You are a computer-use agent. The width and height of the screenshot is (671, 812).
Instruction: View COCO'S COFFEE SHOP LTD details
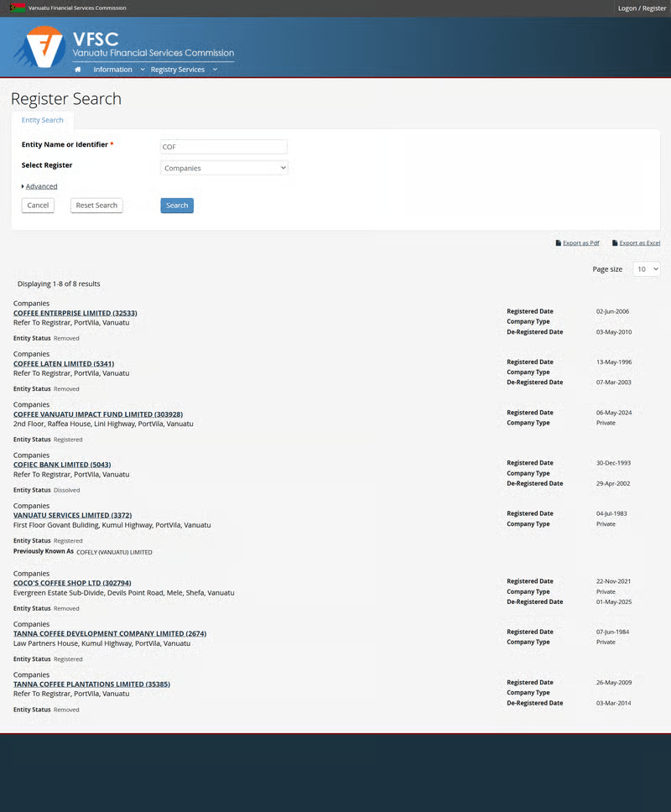(x=72, y=583)
